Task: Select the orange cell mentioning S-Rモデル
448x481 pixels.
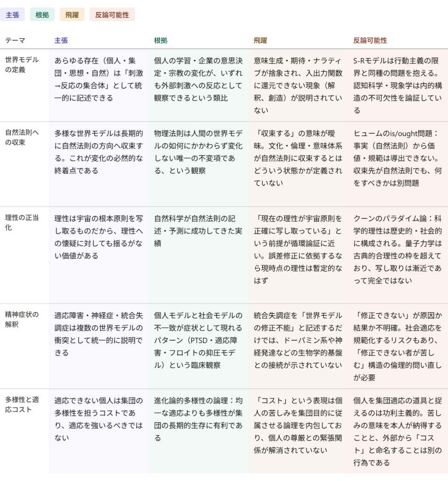Action: click(398, 85)
